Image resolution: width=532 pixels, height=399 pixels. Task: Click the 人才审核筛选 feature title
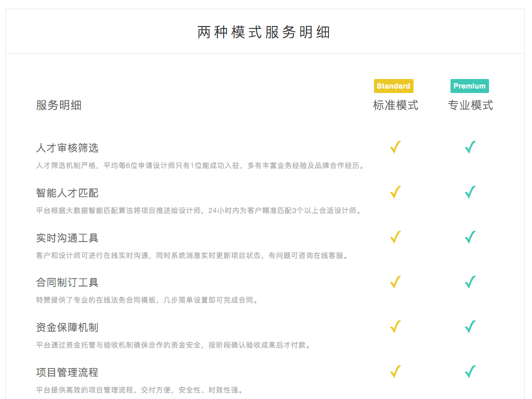(67, 148)
